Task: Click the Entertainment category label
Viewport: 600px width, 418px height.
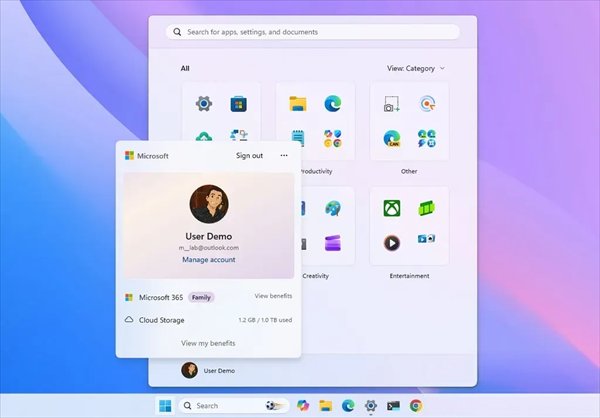Action: (409, 276)
